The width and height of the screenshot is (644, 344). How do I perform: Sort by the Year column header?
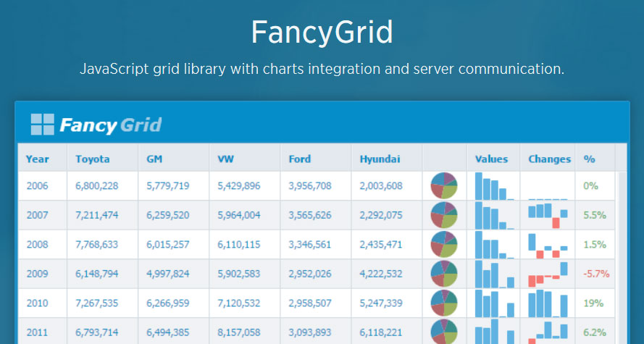(x=42, y=159)
